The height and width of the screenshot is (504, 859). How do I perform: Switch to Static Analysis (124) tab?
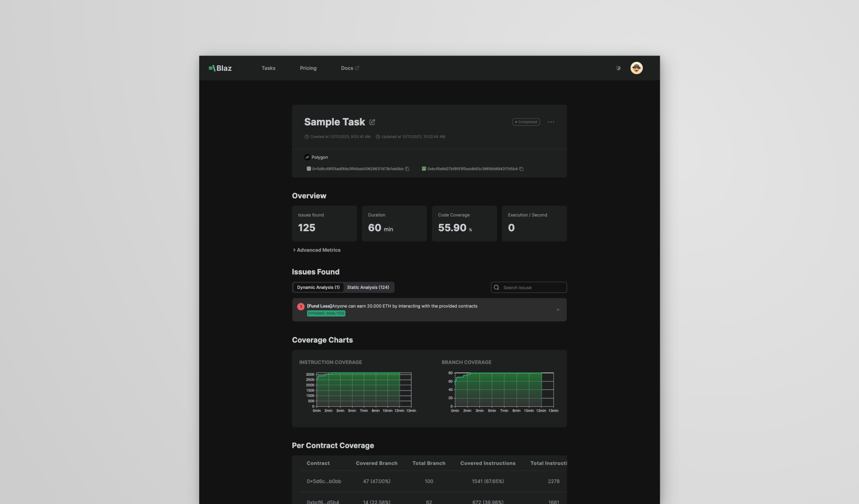[368, 287]
